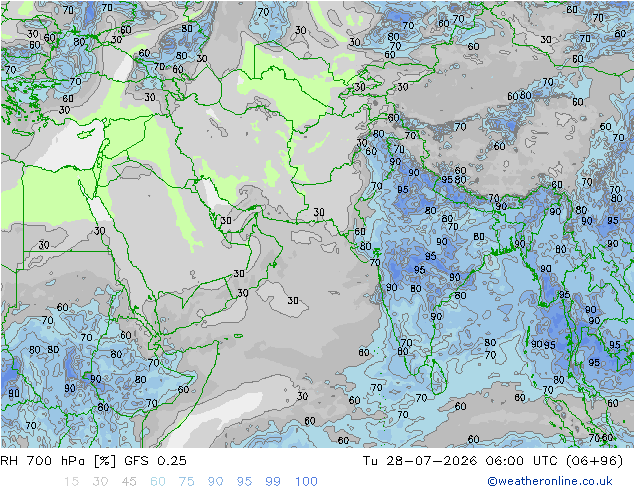Click legend value 99
634x490 pixels.
click(x=273, y=481)
